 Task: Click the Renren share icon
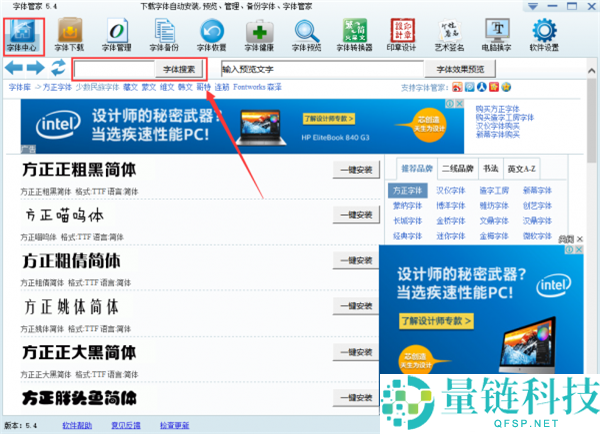(482, 87)
